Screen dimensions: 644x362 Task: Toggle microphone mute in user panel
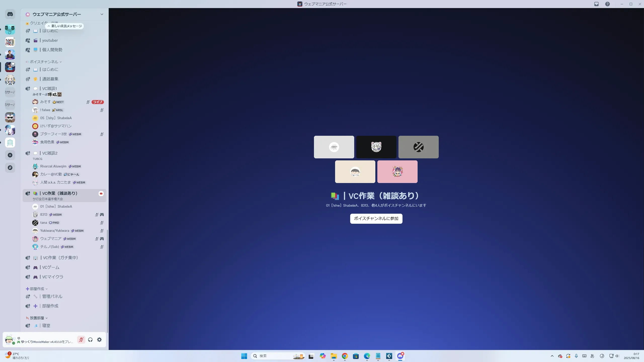pos(81,340)
